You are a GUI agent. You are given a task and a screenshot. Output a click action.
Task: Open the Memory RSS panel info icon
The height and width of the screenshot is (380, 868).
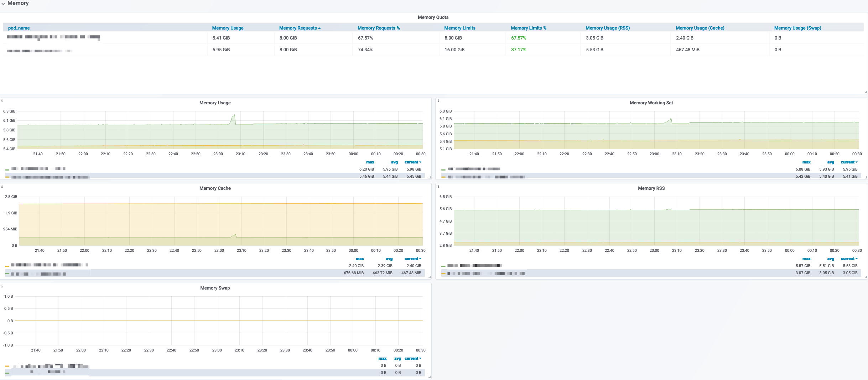pos(438,186)
